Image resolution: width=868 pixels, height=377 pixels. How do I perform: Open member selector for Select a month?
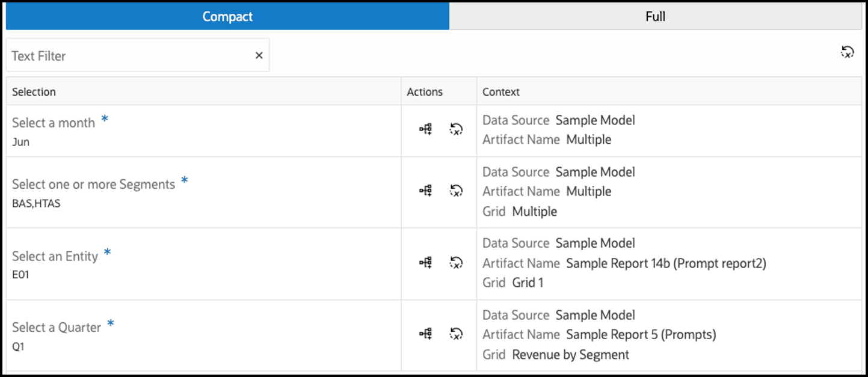point(425,129)
